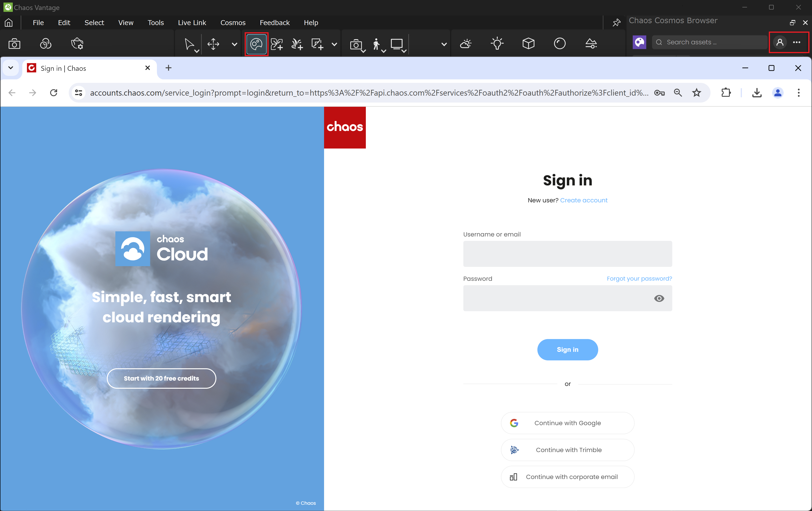Expand the camera icon's small dropdown arrow
Image resolution: width=812 pixels, height=511 pixels.
(x=364, y=51)
